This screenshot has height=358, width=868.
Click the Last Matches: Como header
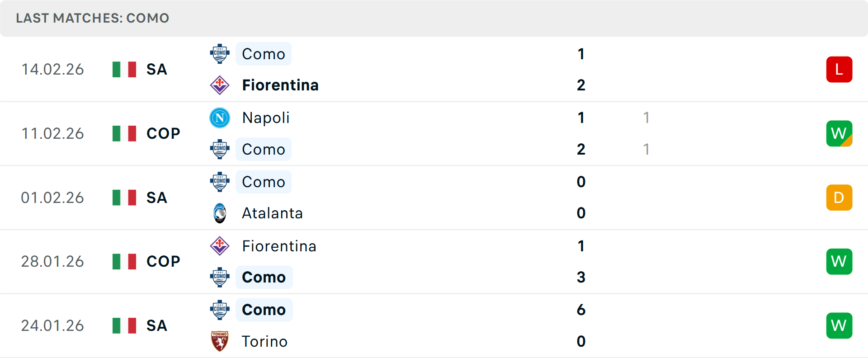(93, 18)
